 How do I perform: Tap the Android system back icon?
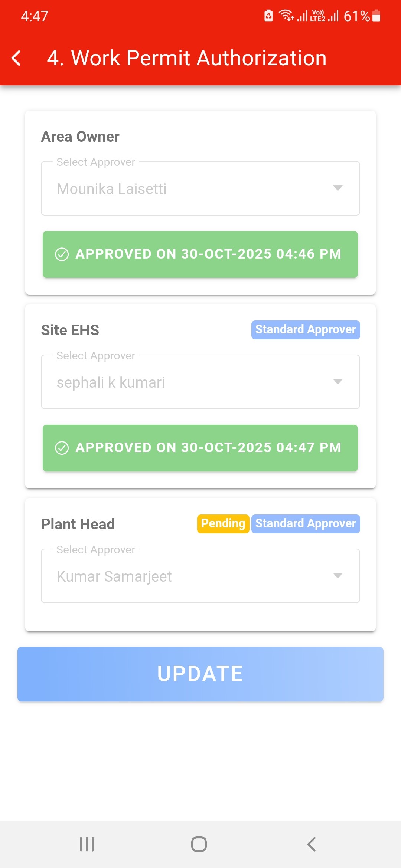click(x=312, y=844)
